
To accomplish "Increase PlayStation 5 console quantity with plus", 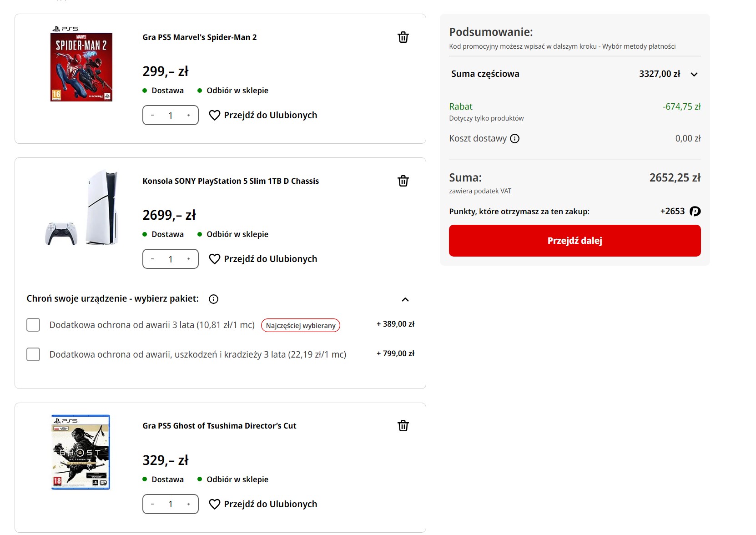I will (x=189, y=259).
